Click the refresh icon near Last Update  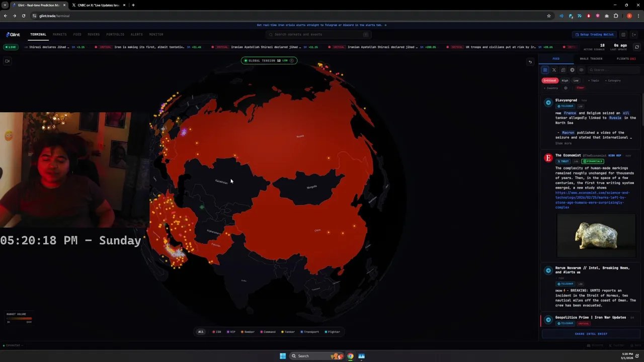[636, 47]
